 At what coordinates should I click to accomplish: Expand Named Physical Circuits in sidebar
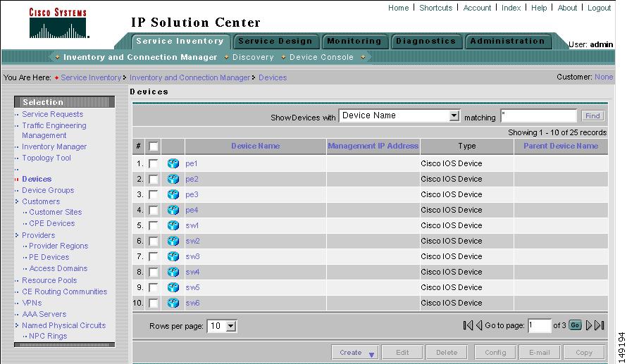click(17, 325)
